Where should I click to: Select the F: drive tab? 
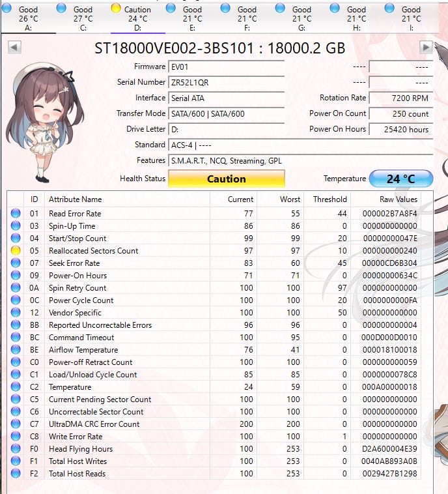[247, 18]
